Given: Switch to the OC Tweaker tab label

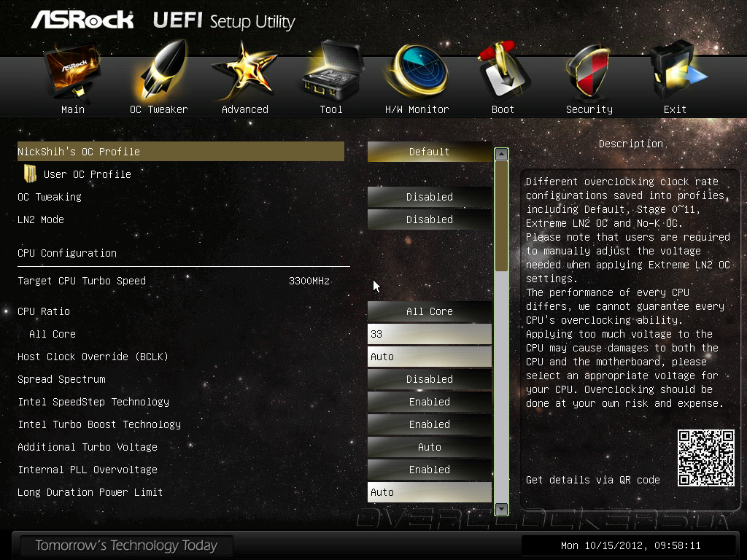Looking at the screenshot, I should point(158,109).
